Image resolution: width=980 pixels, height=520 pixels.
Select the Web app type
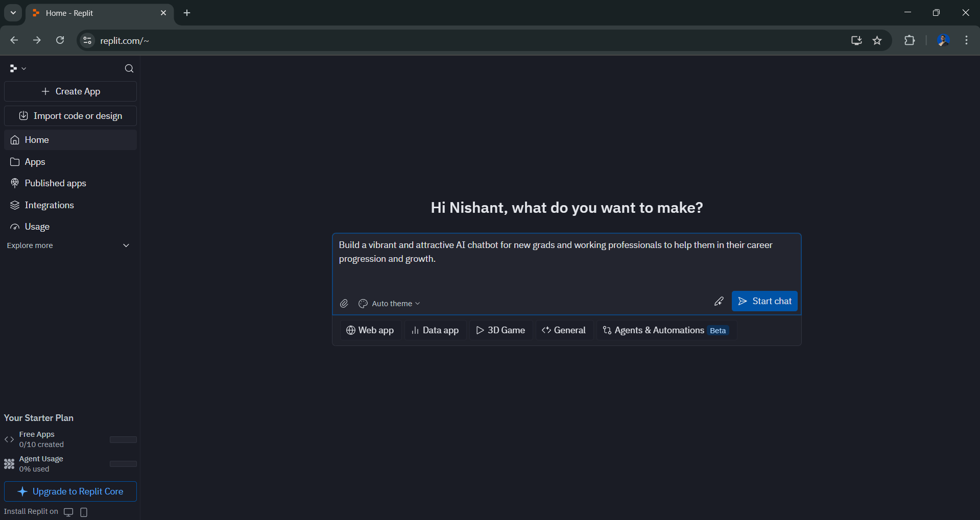(x=370, y=330)
